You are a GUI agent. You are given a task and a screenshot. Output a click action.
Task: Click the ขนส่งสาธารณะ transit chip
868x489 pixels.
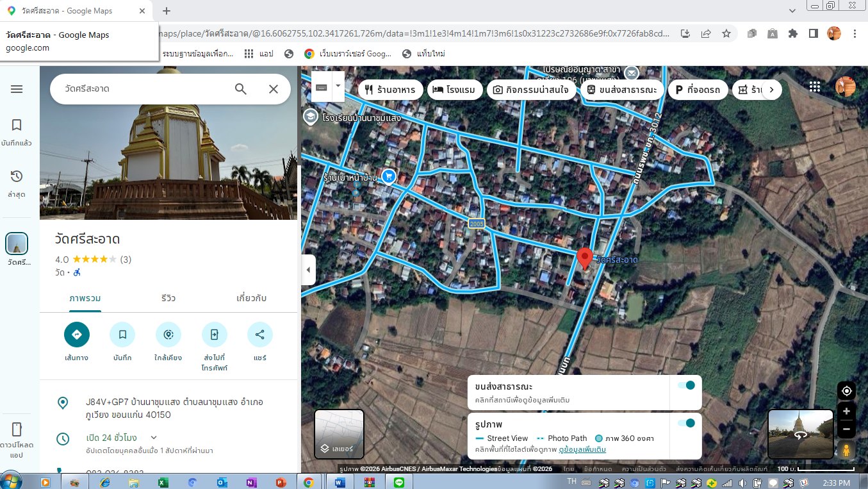621,90
